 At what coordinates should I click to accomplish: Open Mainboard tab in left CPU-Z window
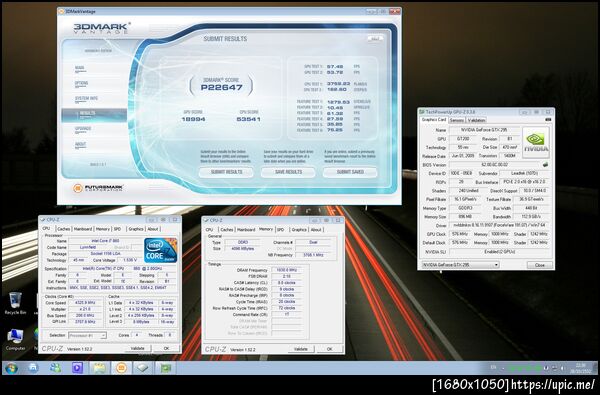pos(83,229)
